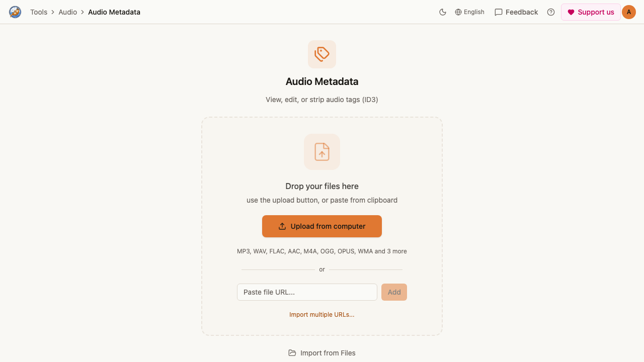This screenshot has width=644, height=362.
Task: Click the Audio Metadata tag icon
Action: (322, 54)
